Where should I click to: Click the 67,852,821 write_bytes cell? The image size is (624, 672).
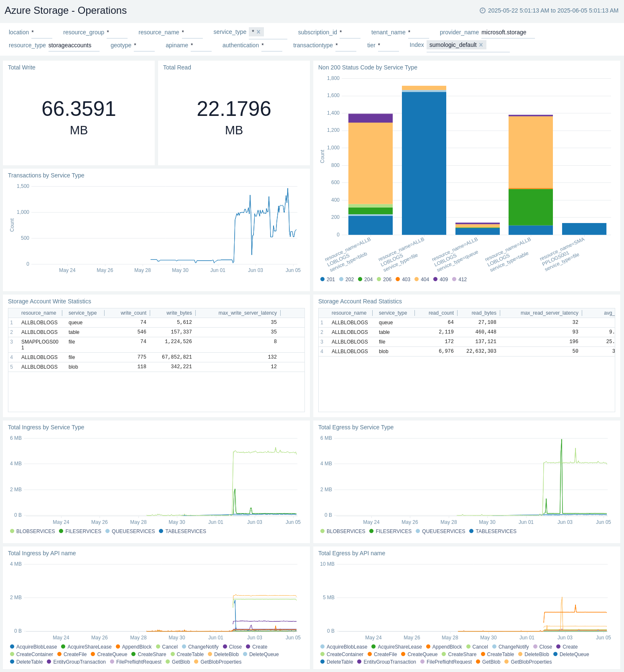point(177,357)
